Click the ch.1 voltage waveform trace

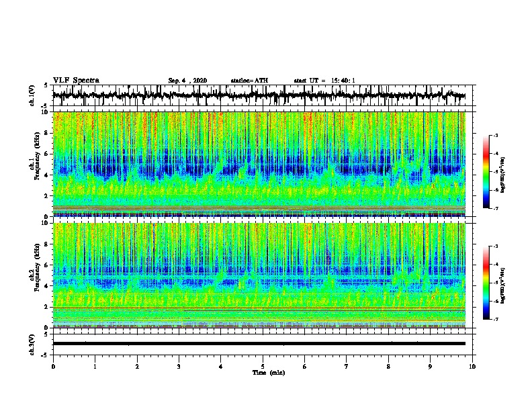pyautogui.click(x=259, y=95)
